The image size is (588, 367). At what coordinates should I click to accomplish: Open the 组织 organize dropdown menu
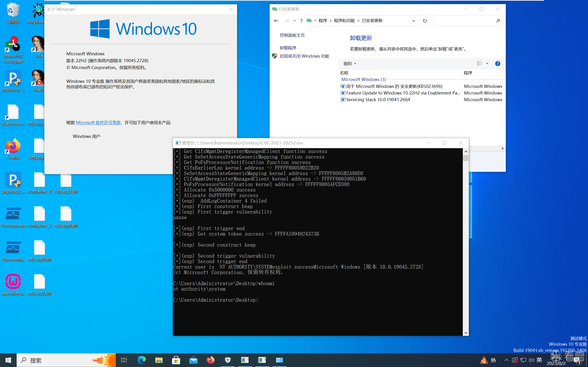[350, 64]
